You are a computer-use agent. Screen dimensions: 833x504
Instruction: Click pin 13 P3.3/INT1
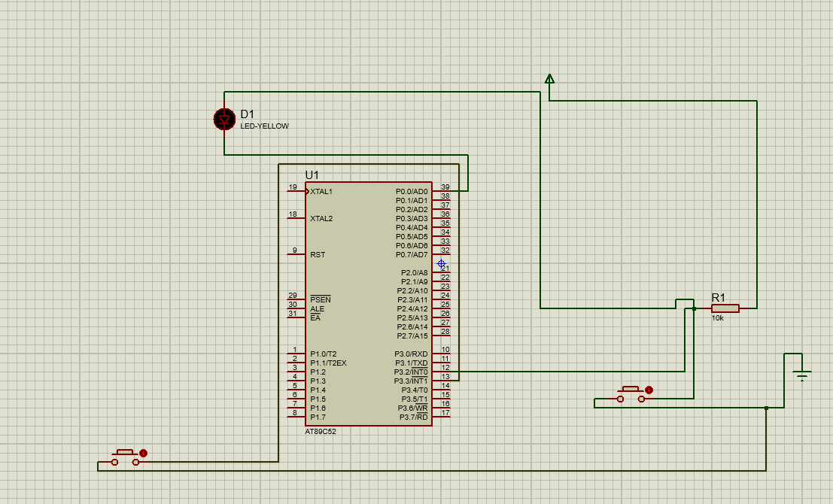441,381
